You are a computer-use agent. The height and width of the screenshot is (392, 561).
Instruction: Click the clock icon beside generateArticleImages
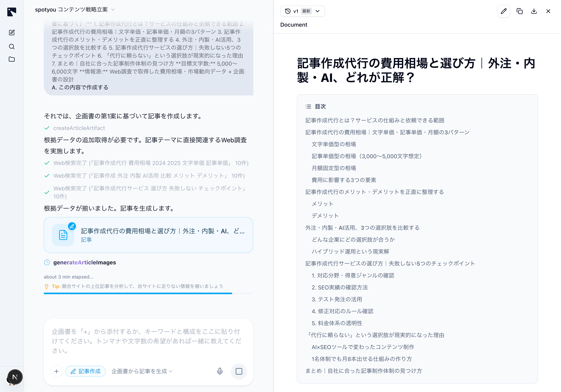point(47,262)
